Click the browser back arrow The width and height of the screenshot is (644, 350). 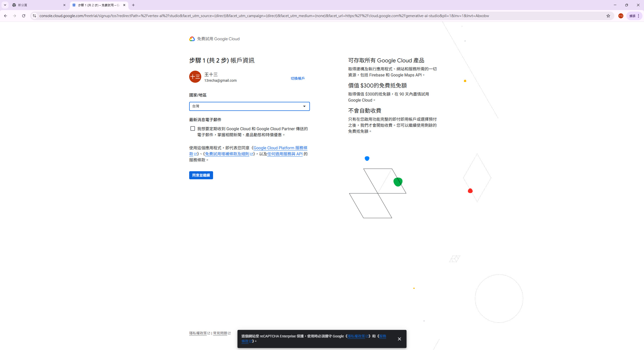click(x=6, y=16)
